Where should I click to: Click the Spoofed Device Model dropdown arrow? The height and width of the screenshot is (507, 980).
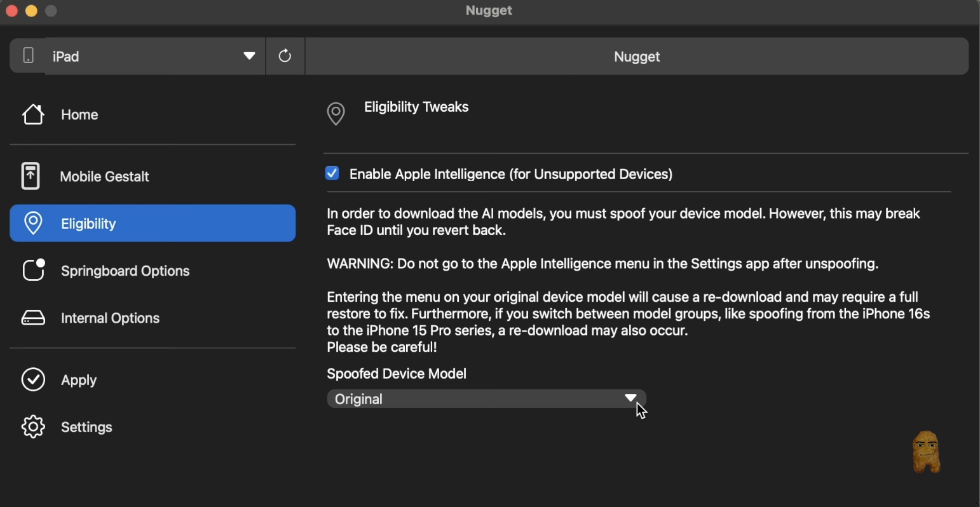coord(630,398)
